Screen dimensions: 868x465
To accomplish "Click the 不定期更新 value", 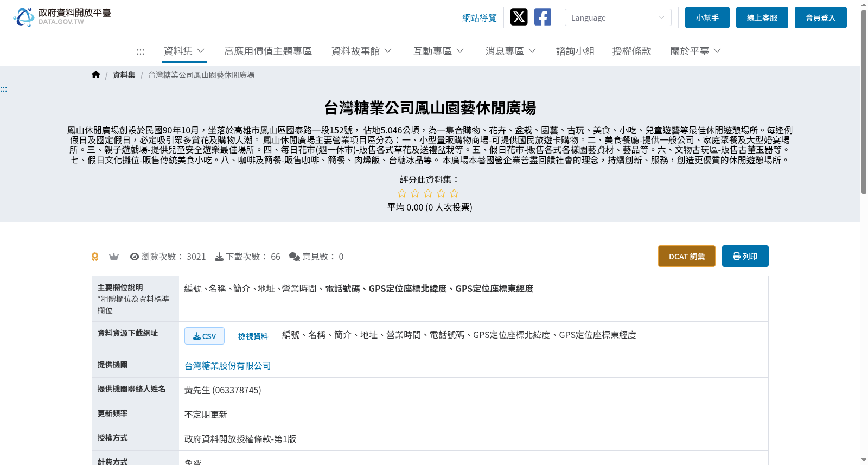I will [206, 415].
